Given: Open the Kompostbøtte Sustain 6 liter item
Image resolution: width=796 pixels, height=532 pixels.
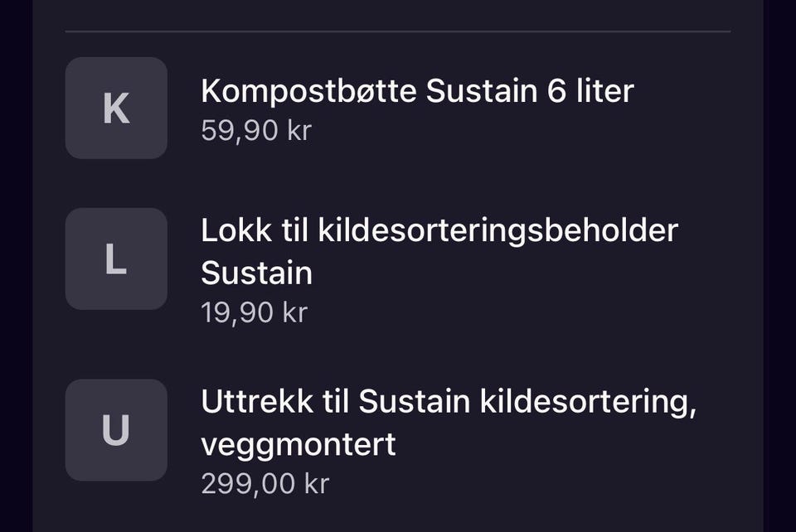Looking at the screenshot, I should (416, 91).
